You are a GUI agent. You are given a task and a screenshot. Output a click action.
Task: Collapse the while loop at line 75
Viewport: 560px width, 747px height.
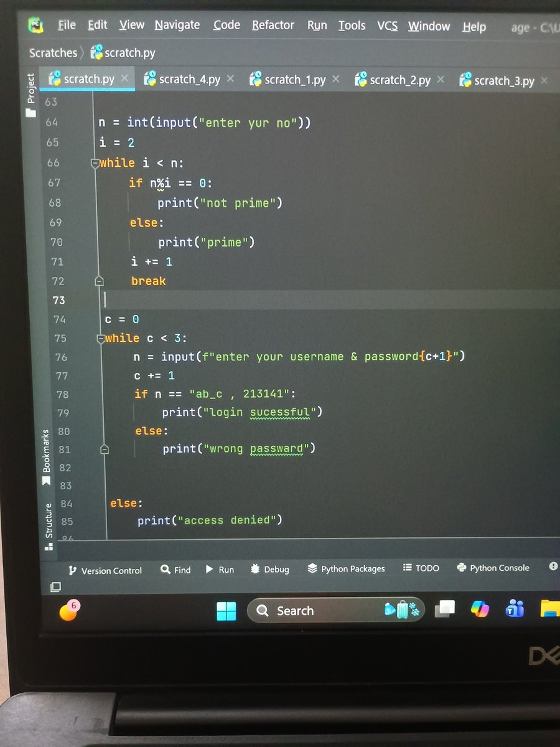[100, 338]
